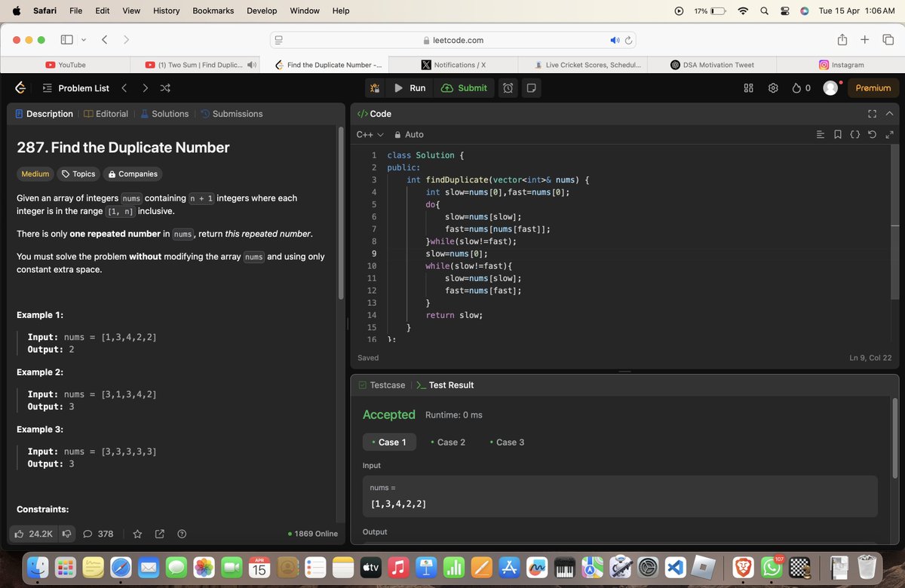Click the description panel scrollbar
The width and height of the screenshot is (905, 588).
(341, 215)
